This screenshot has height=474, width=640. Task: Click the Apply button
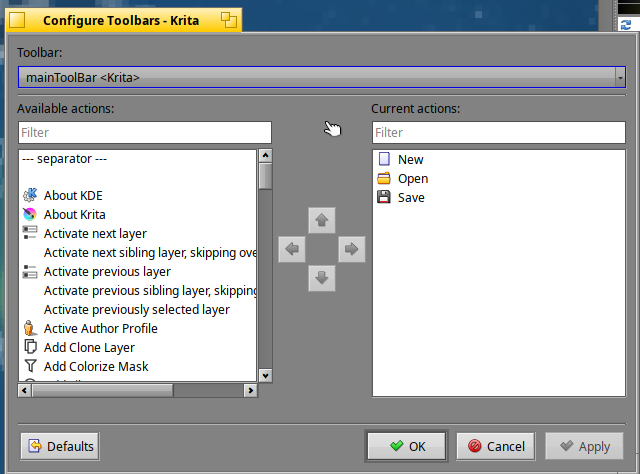(x=584, y=446)
